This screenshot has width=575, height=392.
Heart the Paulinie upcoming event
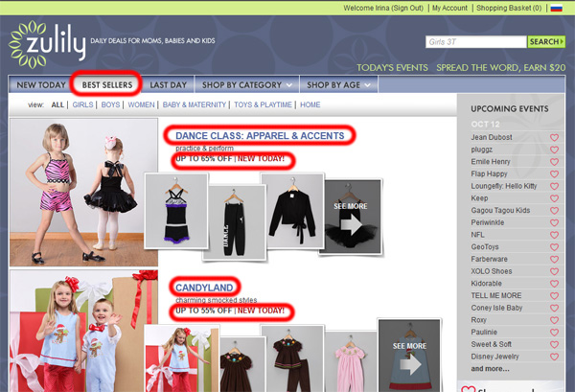pos(554,333)
